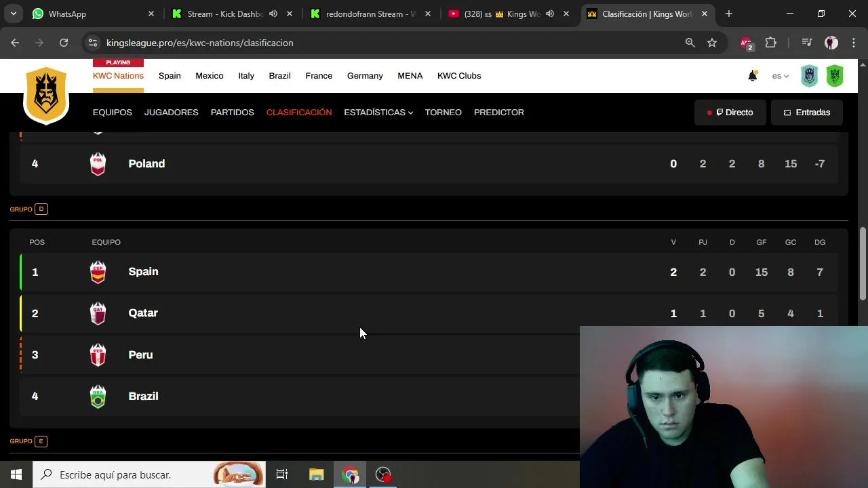
Task: Click the red extension badge icon
Action: tap(747, 43)
